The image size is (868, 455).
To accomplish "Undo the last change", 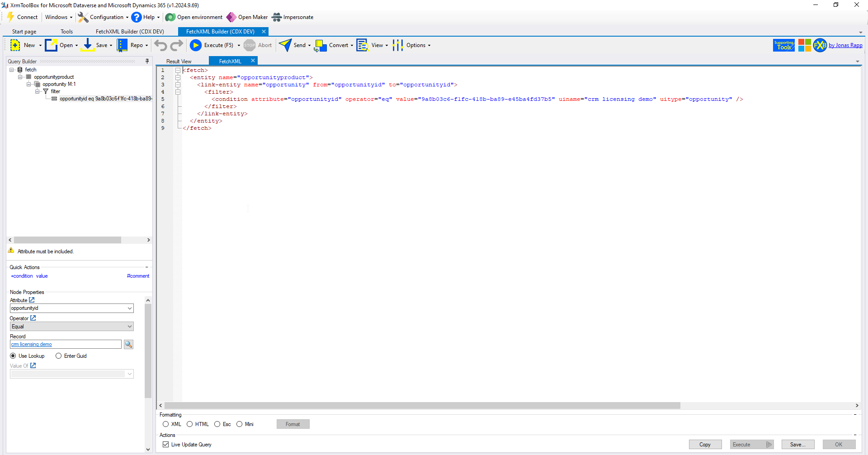I will (160, 45).
